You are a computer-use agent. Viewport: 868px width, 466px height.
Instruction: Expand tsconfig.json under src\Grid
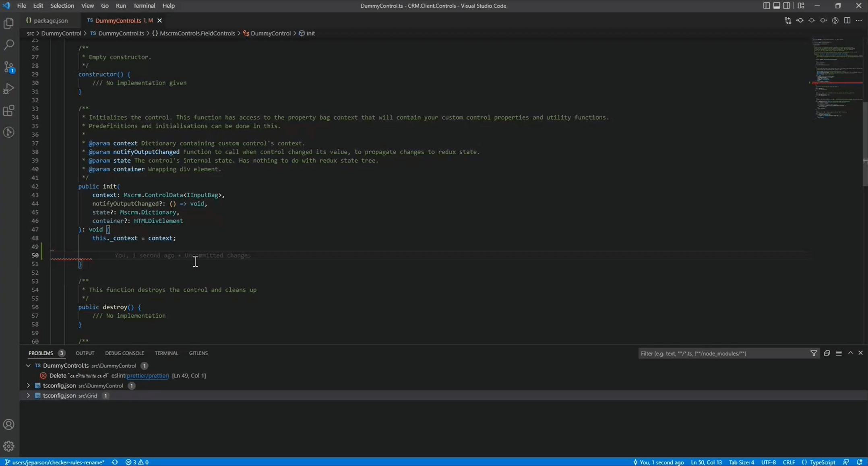point(28,396)
